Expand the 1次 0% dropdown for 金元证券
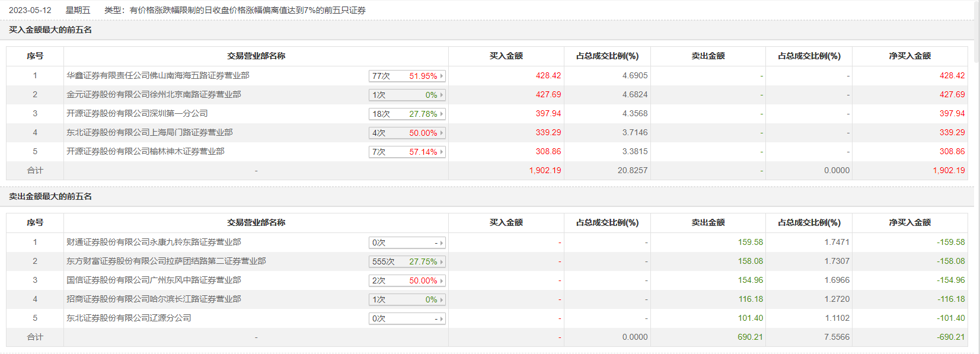The width and height of the screenshot is (980, 354). (407, 95)
